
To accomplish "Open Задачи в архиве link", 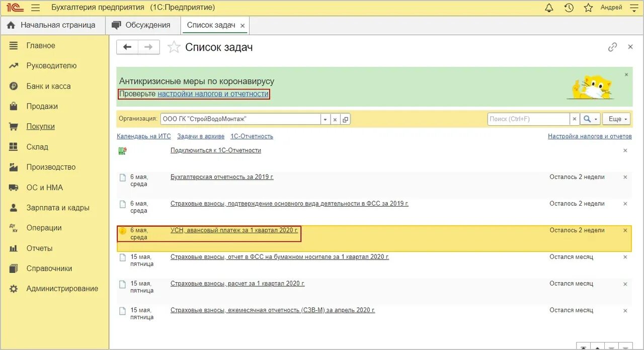I will [201, 136].
